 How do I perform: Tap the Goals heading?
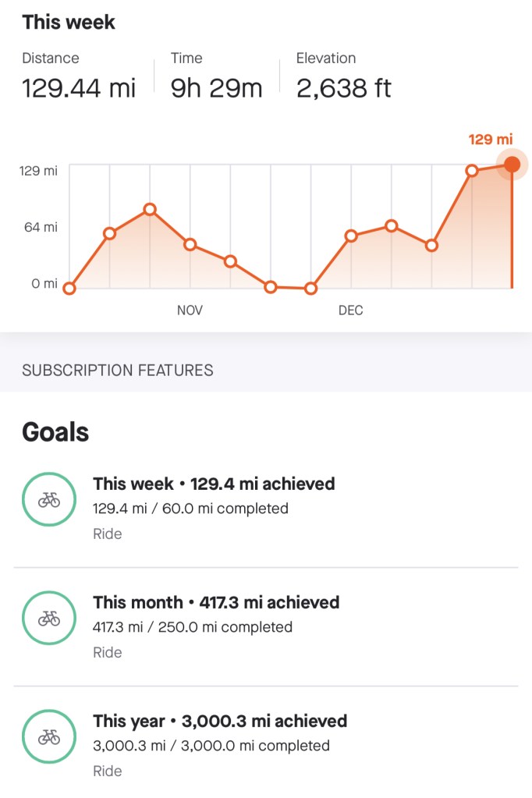55,432
